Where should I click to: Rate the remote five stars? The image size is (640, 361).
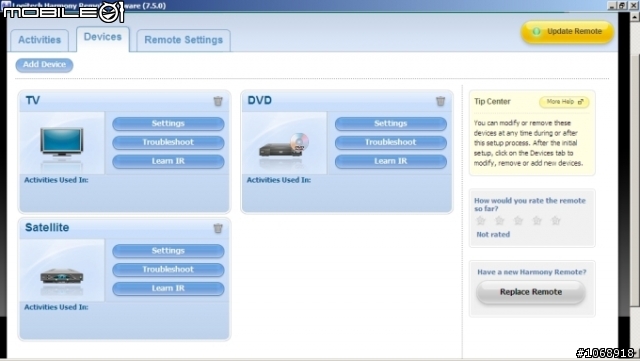click(x=556, y=221)
